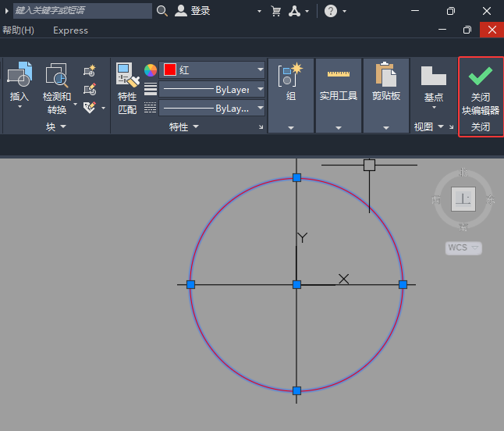This screenshot has width=504, height=431.
Task: Expand the search bar left arrow
Action: (6, 11)
